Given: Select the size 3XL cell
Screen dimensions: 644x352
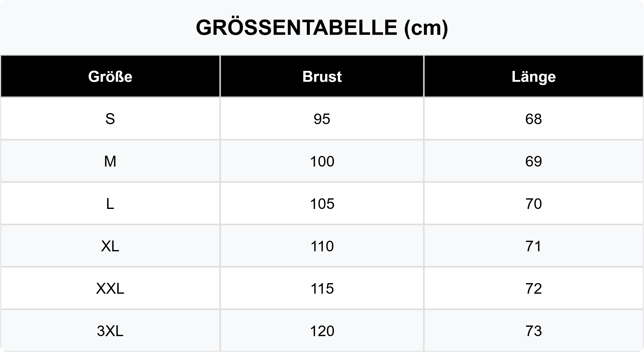Looking at the screenshot, I should [x=110, y=331].
